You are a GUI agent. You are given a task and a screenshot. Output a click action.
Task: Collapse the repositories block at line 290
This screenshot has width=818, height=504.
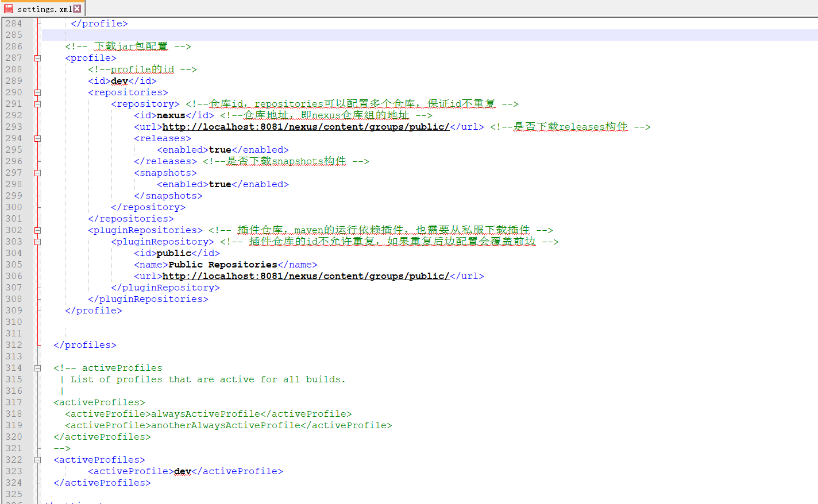[x=37, y=92]
